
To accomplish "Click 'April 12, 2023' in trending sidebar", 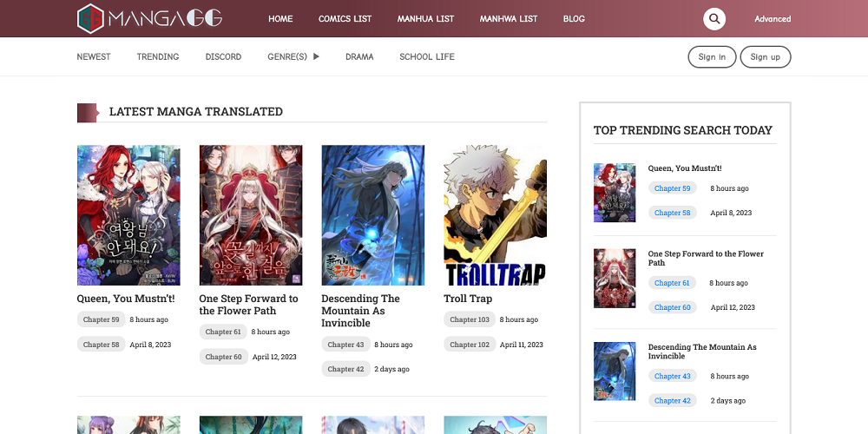I will point(733,307).
